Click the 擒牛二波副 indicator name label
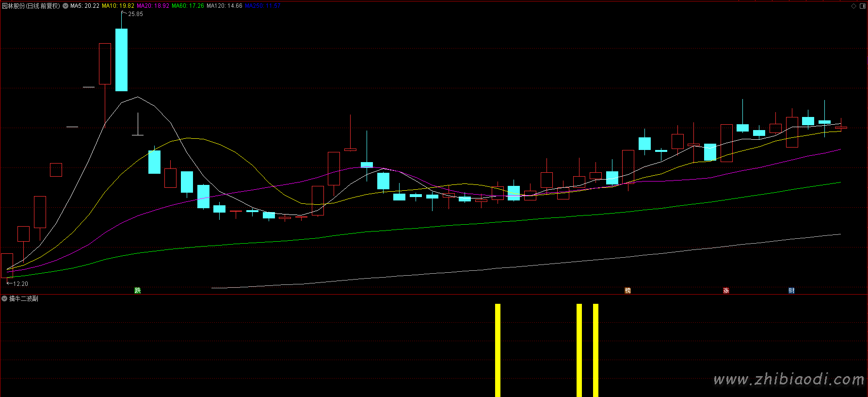The height and width of the screenshot is (397, 868). tap(24, 298)
